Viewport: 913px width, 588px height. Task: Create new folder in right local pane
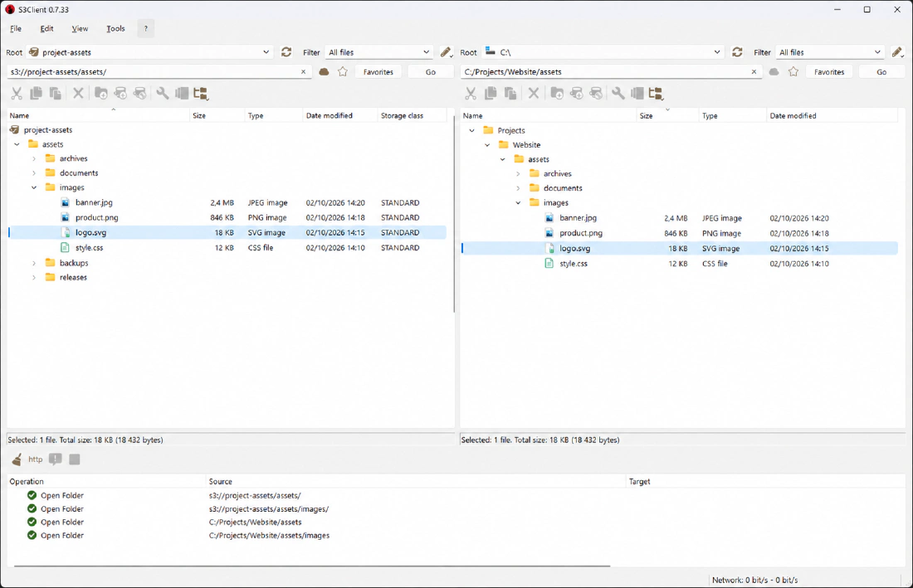tap(557, 93)
